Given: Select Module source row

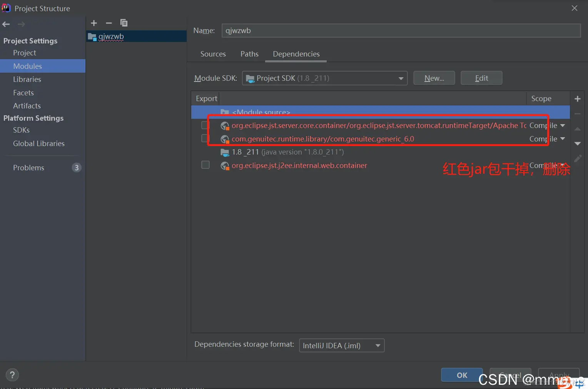Looking at the screenshot, I should click(380, 112).
